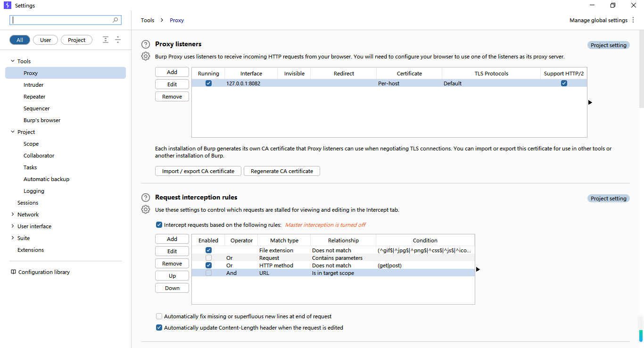Open Manage global settings kebab menu
The width and height of the screenshot is (644, 348).
tap(633, 20)
